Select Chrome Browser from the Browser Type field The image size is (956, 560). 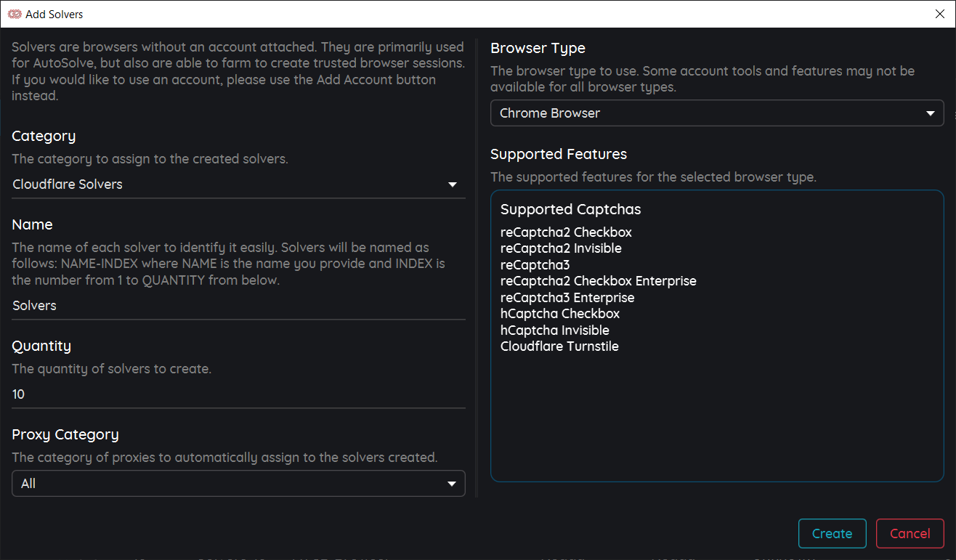[x=717, y=113]
